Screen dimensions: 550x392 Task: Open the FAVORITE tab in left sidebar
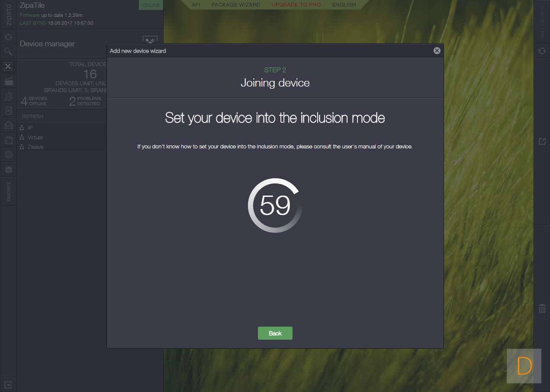click(8, 191)
